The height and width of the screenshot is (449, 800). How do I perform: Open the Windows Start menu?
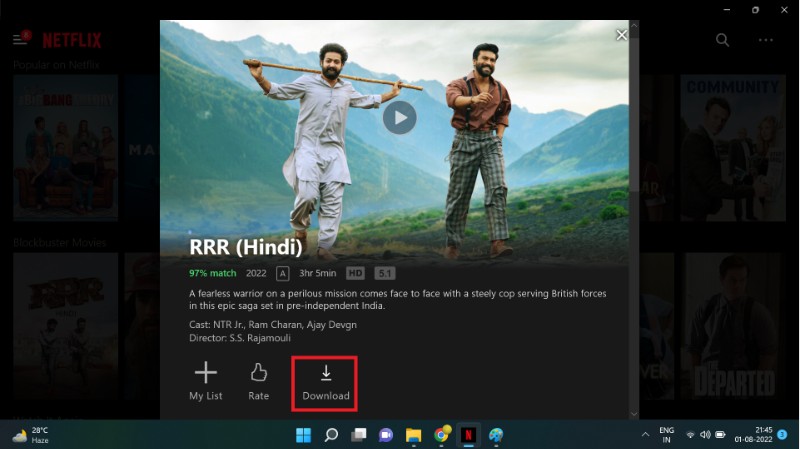click(304, 435)
